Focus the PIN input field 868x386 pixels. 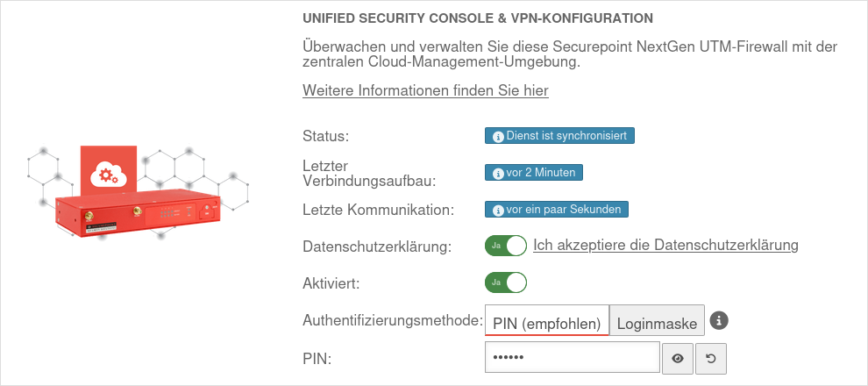tap(572, 359)
